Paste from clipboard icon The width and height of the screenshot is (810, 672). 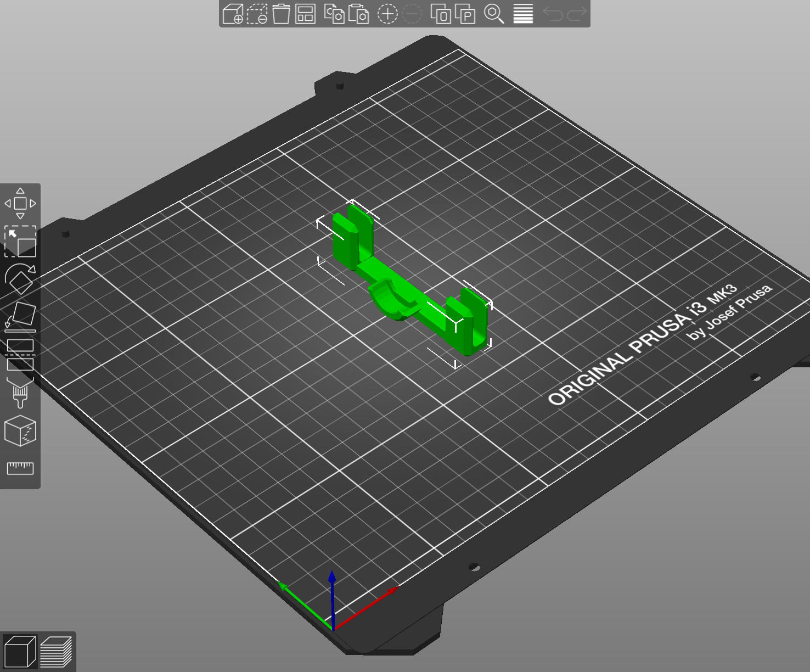[x=358, y=14]
